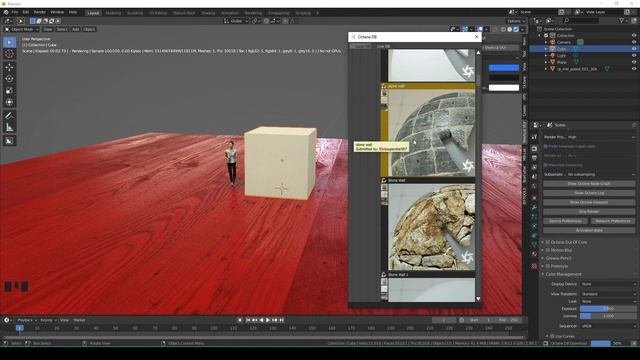This screenshot has height=360, width=640.
Task: Open the Modifier wrench properties tab
Action: tap(534, 207)
